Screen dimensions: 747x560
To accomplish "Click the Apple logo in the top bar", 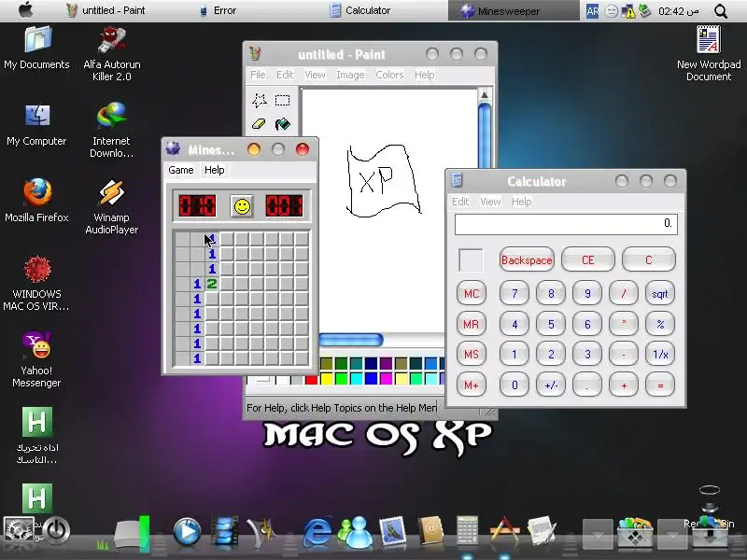I will pyautogui.click(x=26, y=10).
